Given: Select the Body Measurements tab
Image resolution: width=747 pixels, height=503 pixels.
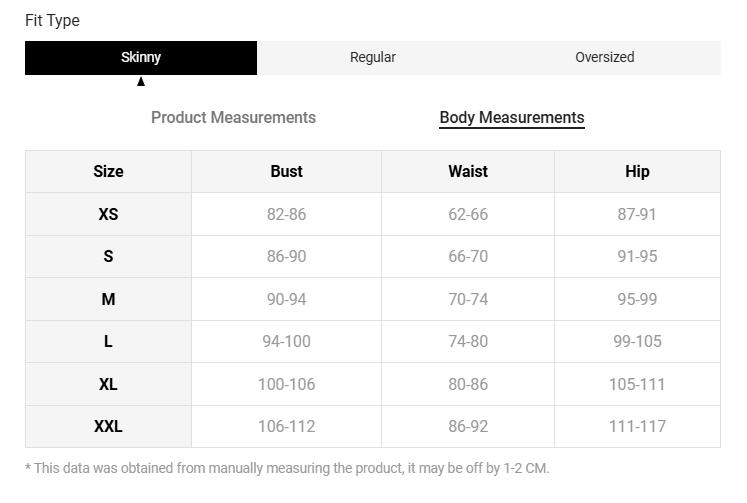Looking at the screenshot, I should (x=511, y=117).
